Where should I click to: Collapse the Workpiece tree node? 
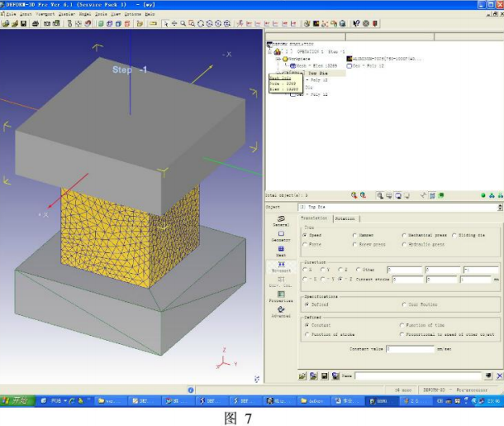coord(278,59)
